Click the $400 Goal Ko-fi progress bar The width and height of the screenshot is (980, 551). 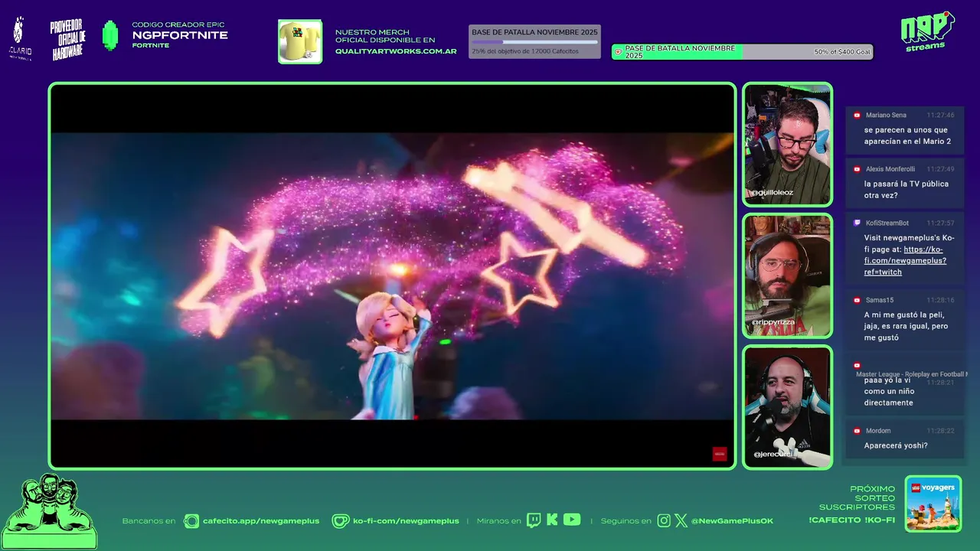tap(742, 52)
